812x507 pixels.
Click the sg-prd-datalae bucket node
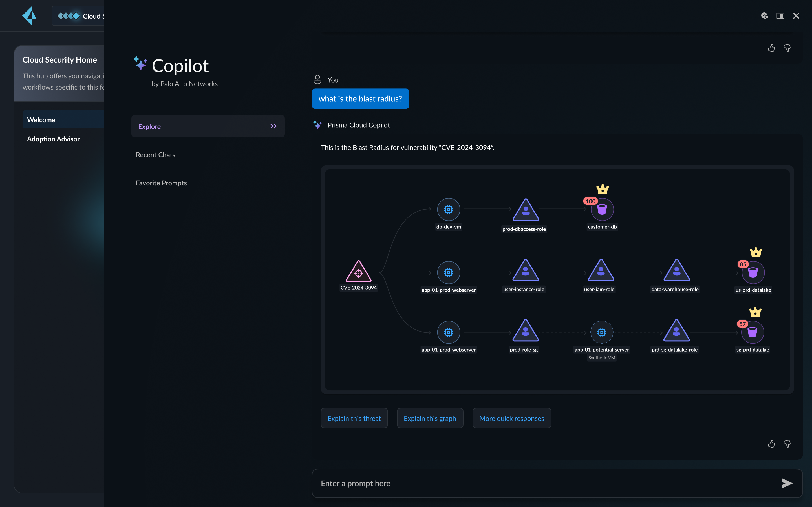click(752, 332)
